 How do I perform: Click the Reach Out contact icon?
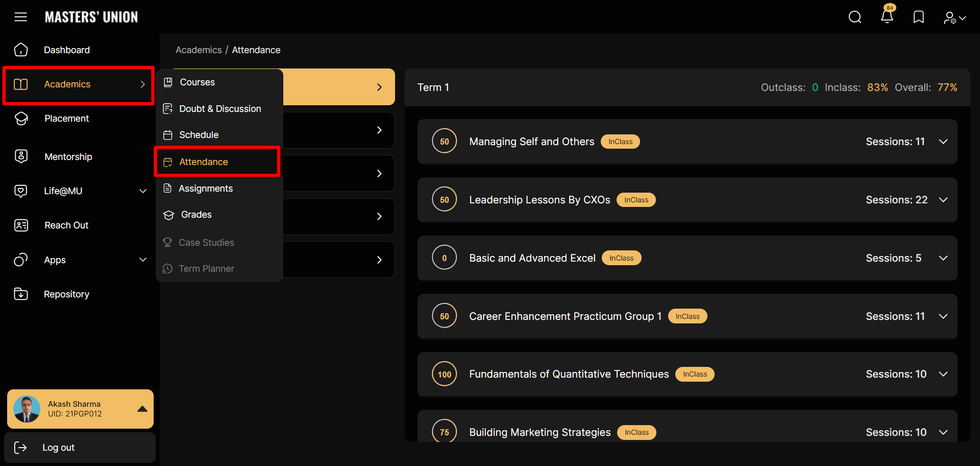tap(21, 225)
